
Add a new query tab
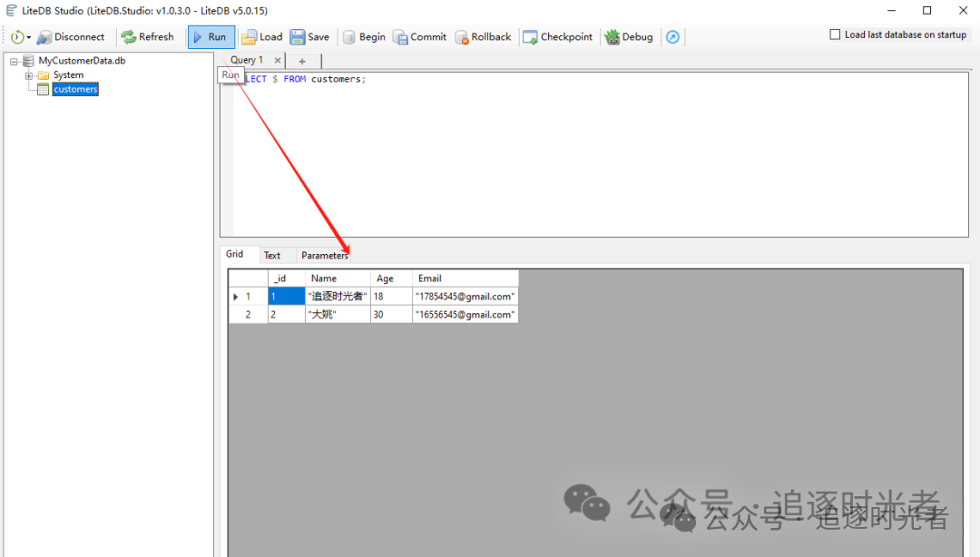click(302, 62)
